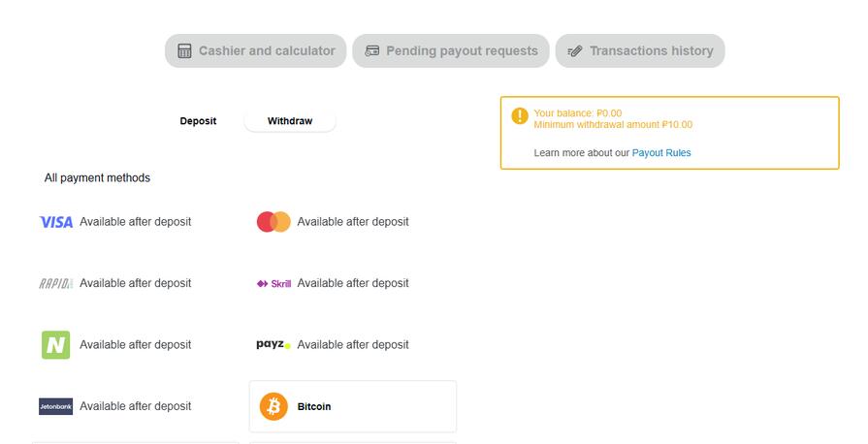Click the Rapid Transfer logo
This screenshot has width=868, height=444.
[55, 283]
